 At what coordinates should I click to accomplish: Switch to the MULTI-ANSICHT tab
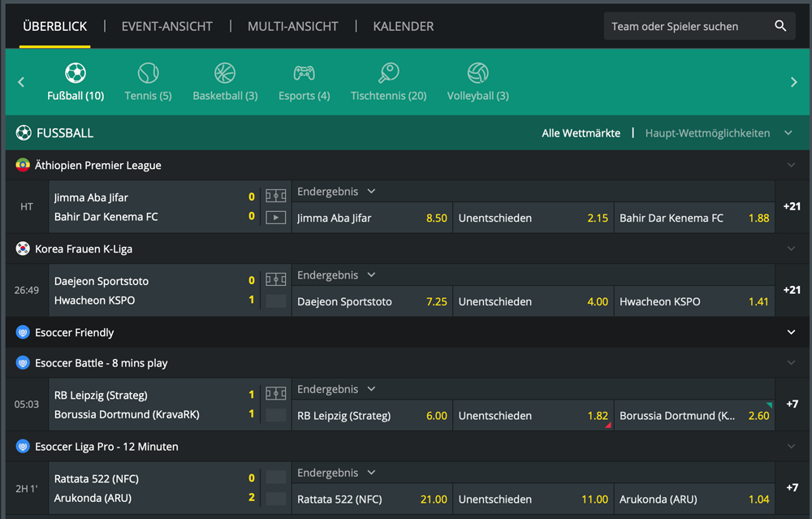coord(292,27)
